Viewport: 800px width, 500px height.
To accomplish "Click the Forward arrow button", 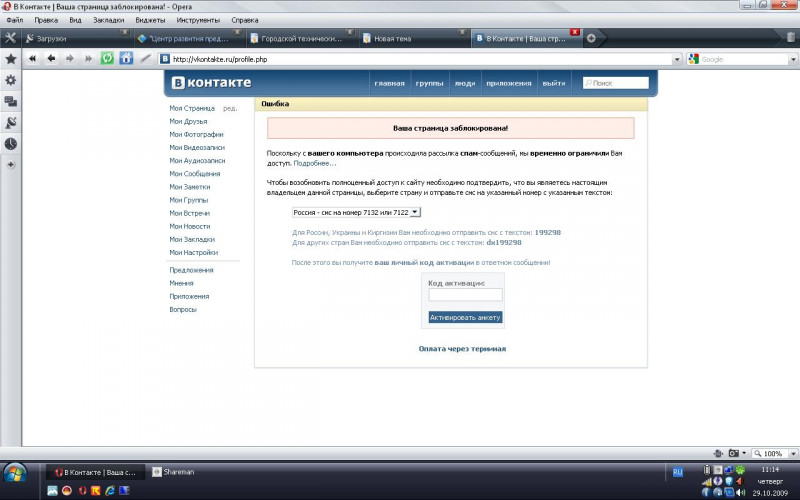I will pyautogui.click(x=70, y=59).
